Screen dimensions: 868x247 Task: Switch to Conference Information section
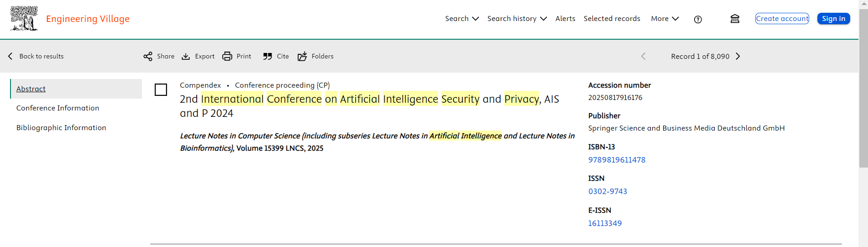point(58,108)
